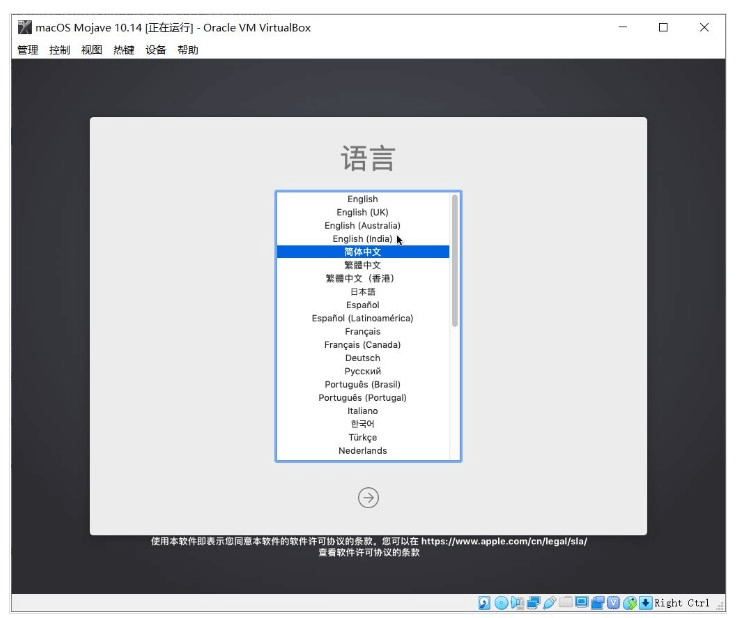This screenshot has width=739, height=618.
Task: Open the 设备 menu
Action: (x=156, y=50)
